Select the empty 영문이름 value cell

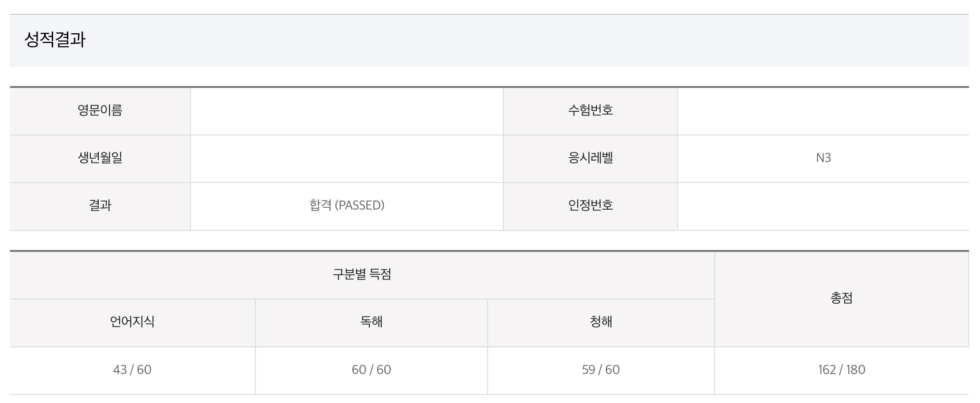(x=347, y=111)
